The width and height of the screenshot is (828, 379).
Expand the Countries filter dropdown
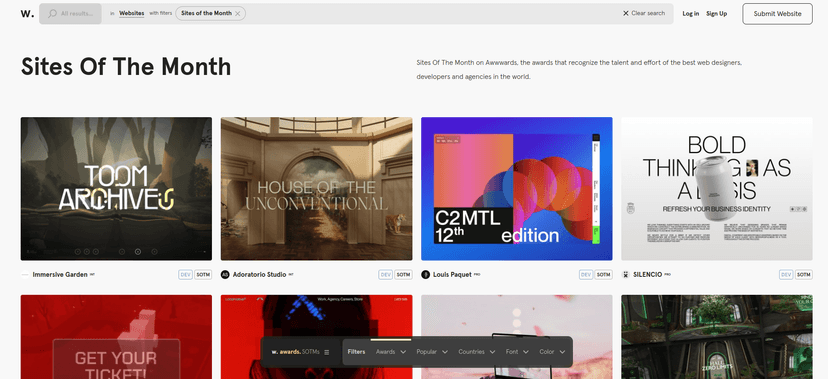pos(477,352)
